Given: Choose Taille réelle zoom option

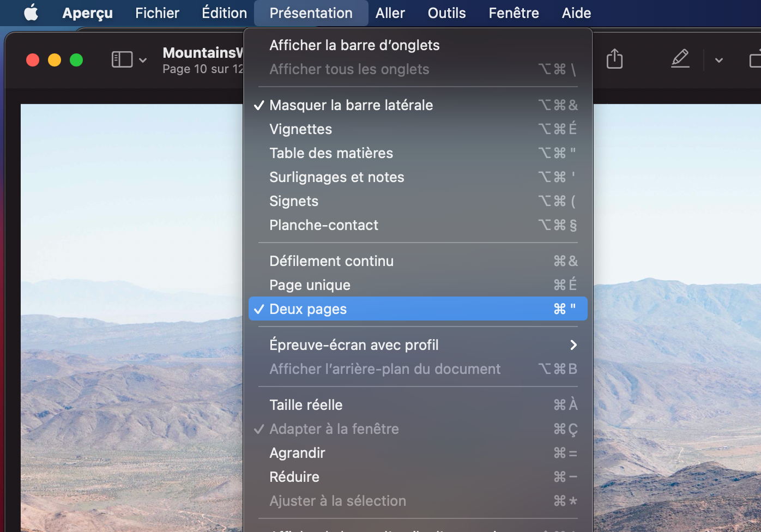Looking at the screenshot, I should 306,405.
